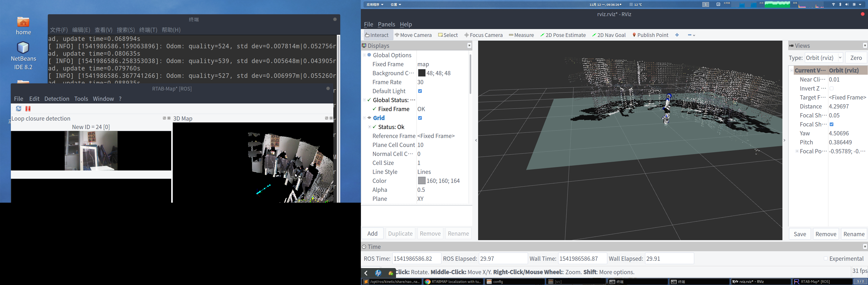Open the view Type Orbit dropdown
The image size is (868, 285).
[x=824, y=58]
